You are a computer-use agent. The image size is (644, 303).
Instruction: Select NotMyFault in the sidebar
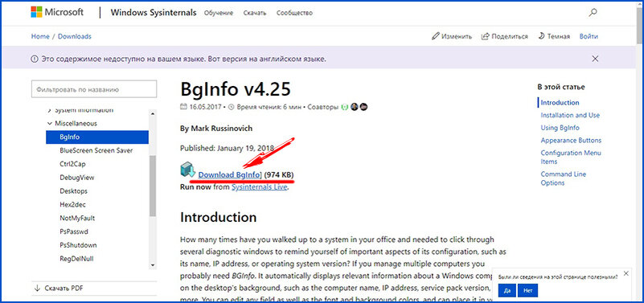77,218
